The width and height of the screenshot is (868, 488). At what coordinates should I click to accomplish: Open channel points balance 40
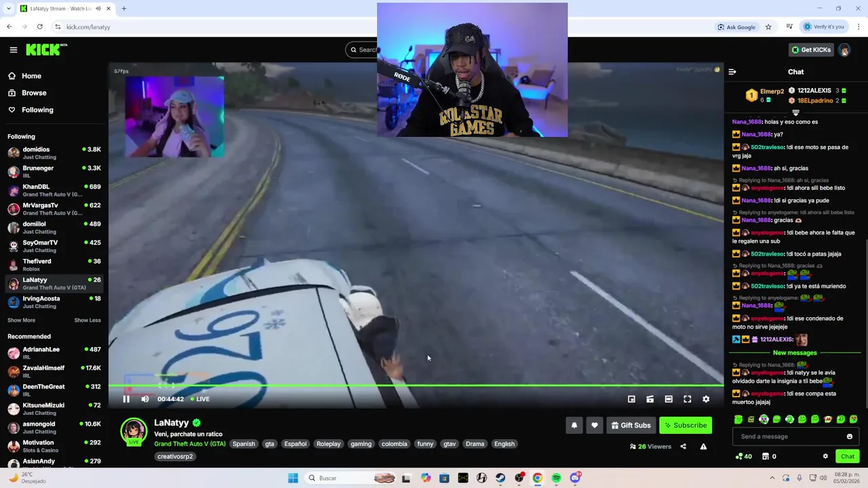coord(743,456)
